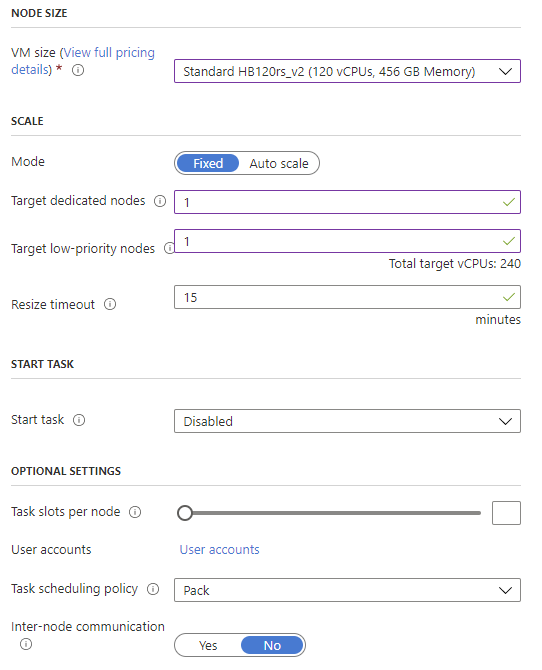542x670 pixels.
Task: Open the User accounts link
Action: tap(219, 550)
